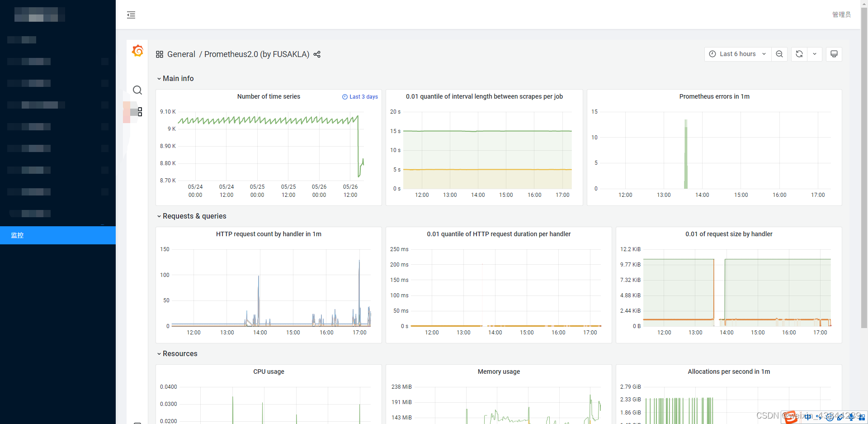Open the HTTP request count by handler panel title
The width and height of the screenshot is (868, 424).
tap(269, 234)
